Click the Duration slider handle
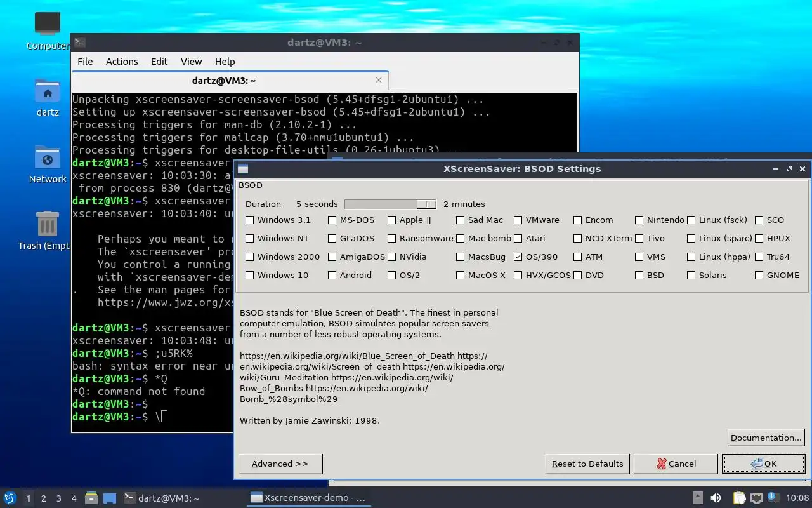The height and width of the screenshot is (508, 812). (x=426, y=204)
